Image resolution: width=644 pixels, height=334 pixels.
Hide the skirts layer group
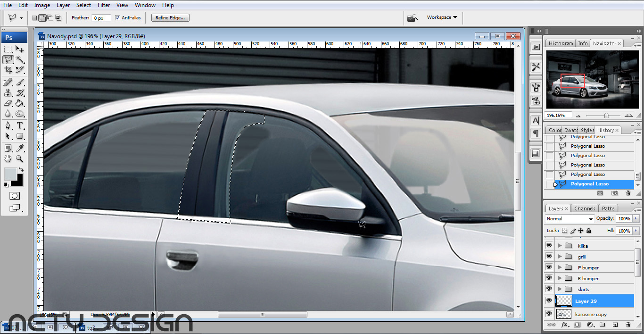[x=549, y=289]
